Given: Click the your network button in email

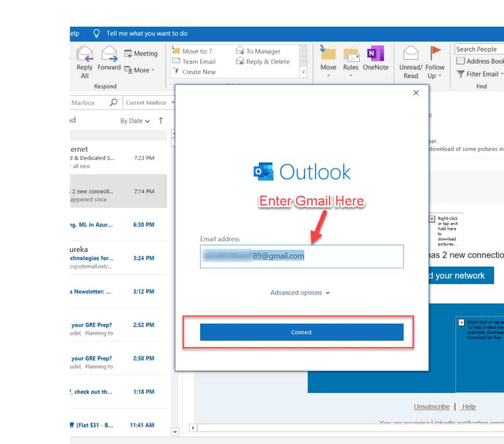Looking at the screenshot, I should point(461,276).
